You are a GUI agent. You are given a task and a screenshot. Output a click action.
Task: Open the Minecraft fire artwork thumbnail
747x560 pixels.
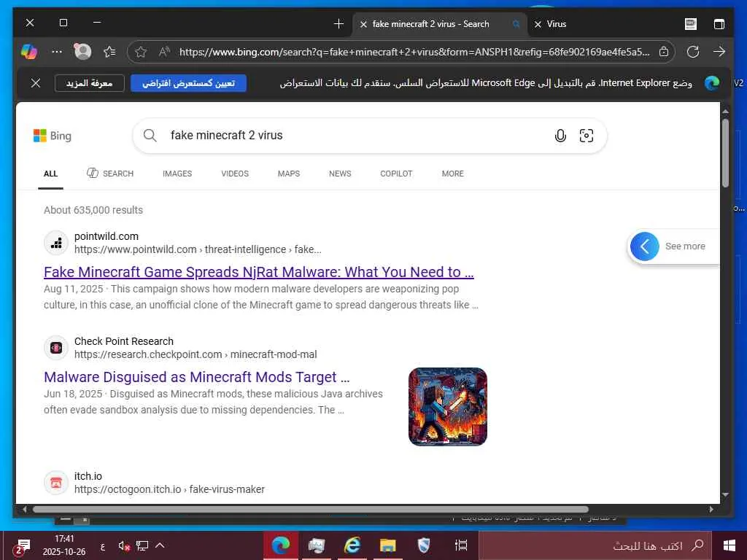448,407
